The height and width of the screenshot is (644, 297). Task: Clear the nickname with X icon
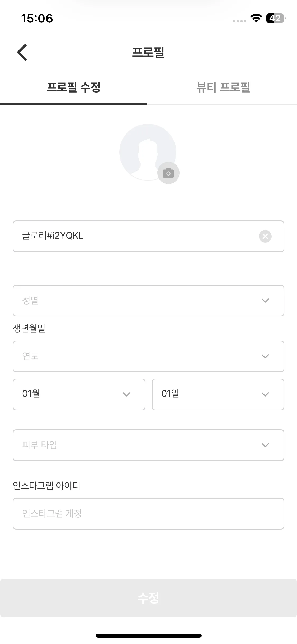[x=265, y=236]
